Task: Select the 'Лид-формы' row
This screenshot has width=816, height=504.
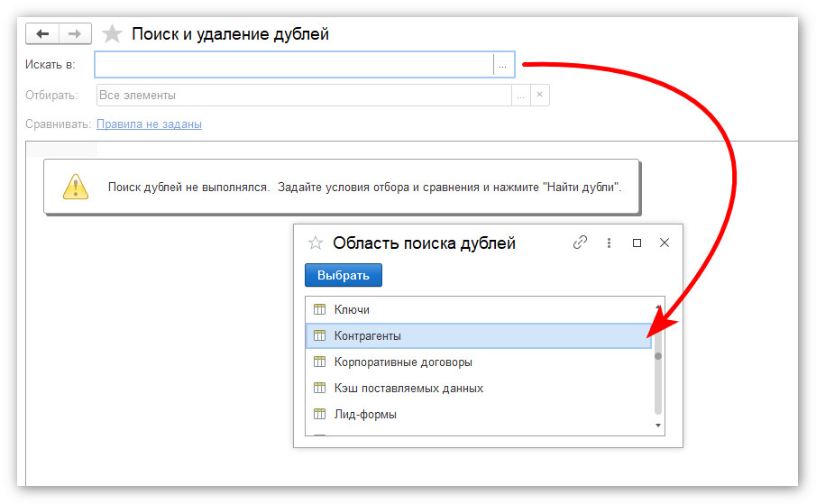Action: tap(479, 414)
